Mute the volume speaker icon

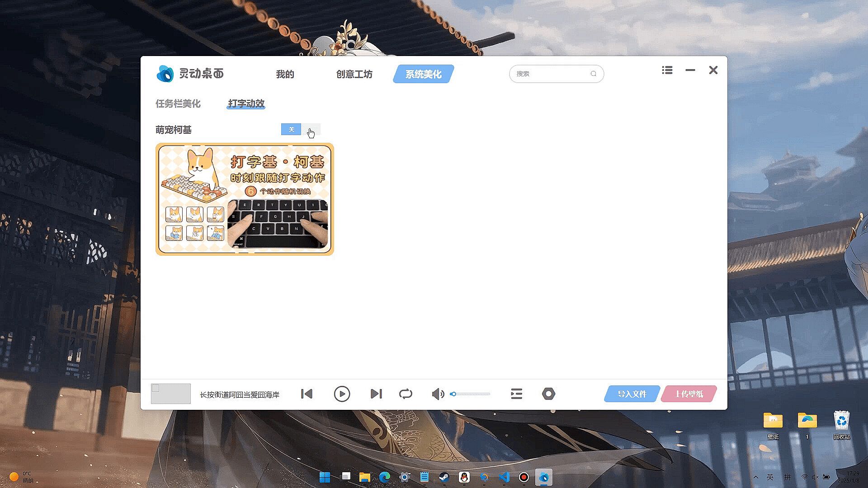(x=437, y=394)
